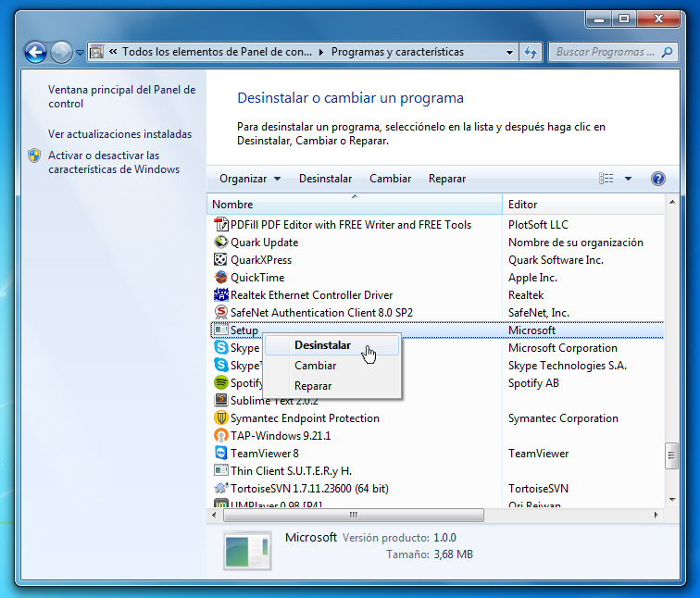The image size is (700, 598).
Task: Open Ver actualizaciones instaladas link
Action: pyautogui.click(x=119, y=134)
